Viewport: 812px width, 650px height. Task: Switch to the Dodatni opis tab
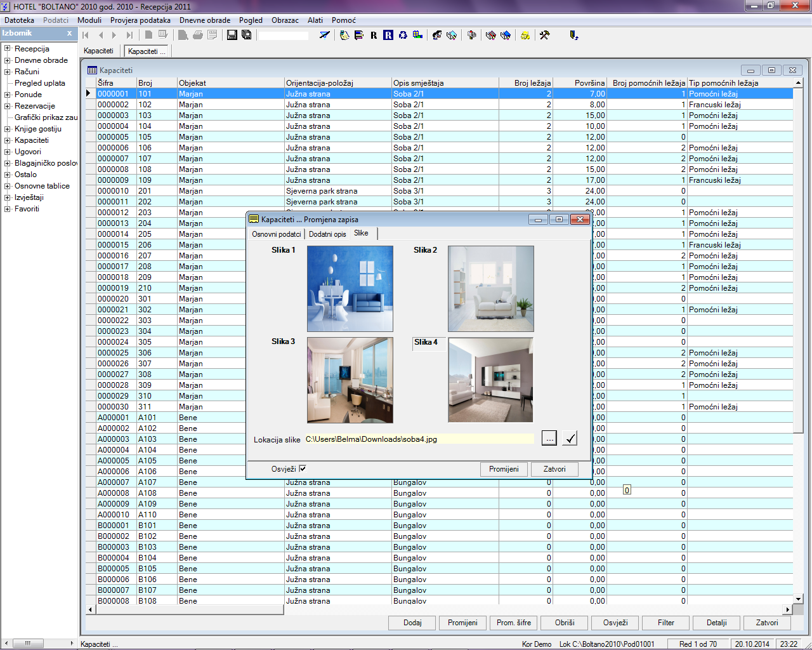(327, 234)
